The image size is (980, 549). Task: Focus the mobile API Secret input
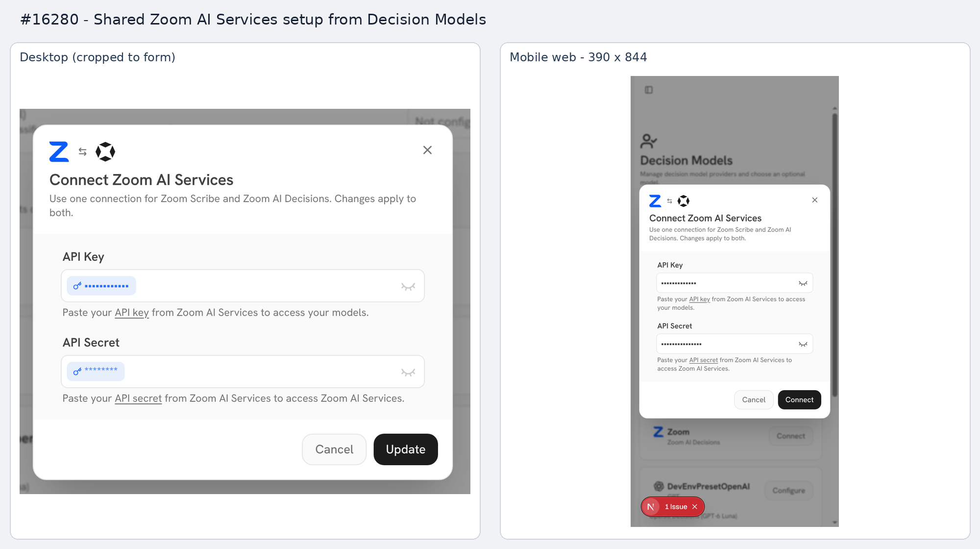click(735, 344)
